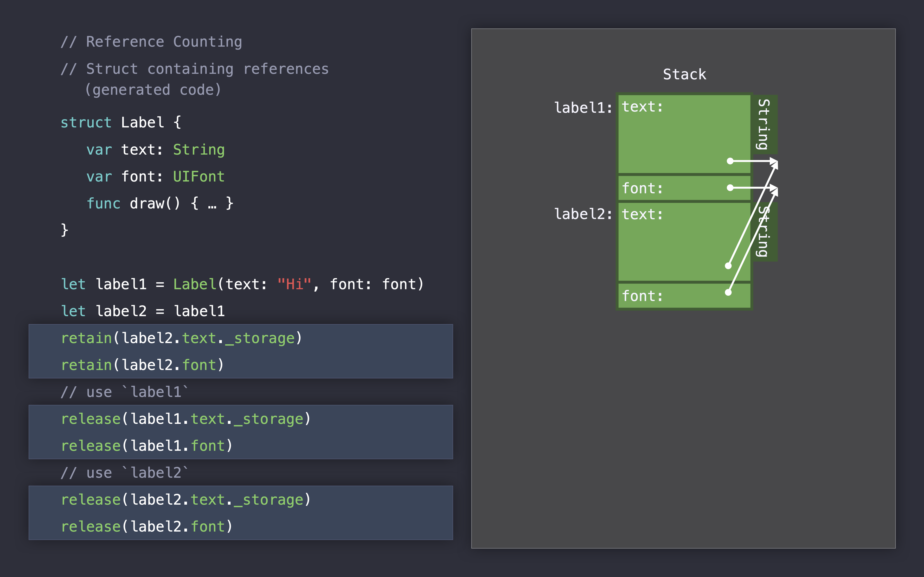Click the retain(label2.font) line

coord(142,365)
